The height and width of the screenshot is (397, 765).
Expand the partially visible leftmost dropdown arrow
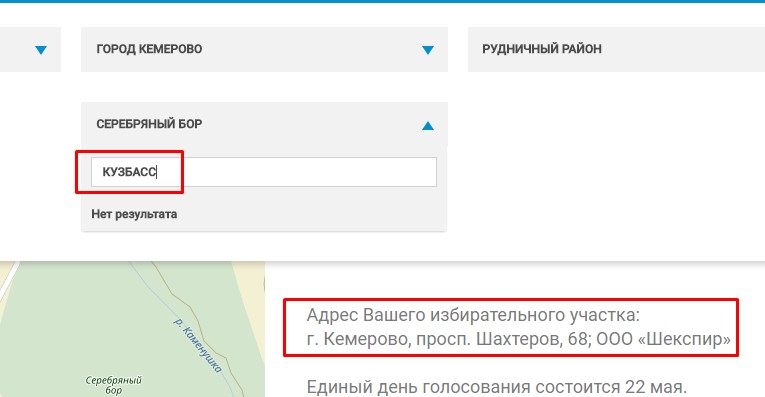(x=41, y=50)
